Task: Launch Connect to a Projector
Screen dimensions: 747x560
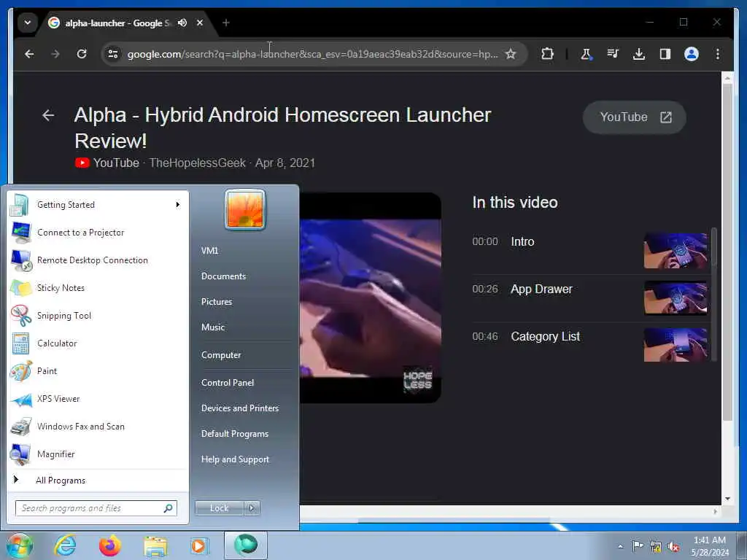Action: [x=98, y=233]
